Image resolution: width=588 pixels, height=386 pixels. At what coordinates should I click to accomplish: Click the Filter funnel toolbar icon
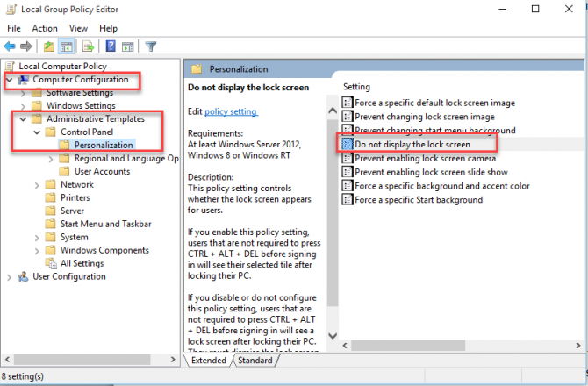pos(151,46)
